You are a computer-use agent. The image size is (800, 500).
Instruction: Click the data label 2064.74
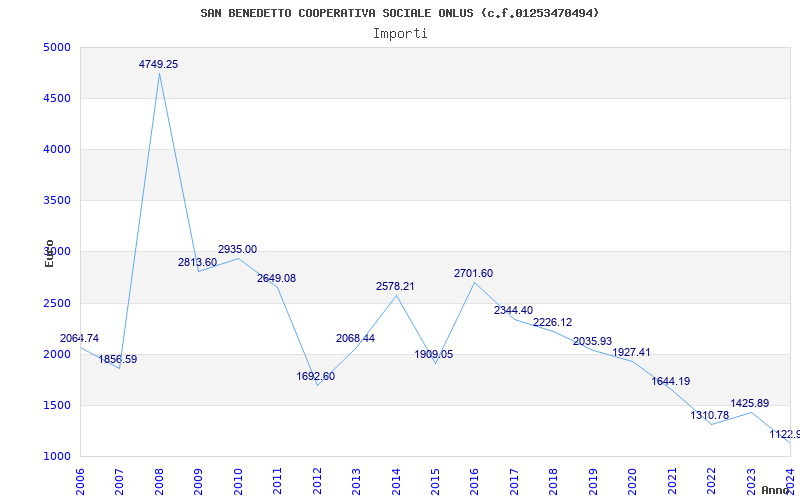80,338
